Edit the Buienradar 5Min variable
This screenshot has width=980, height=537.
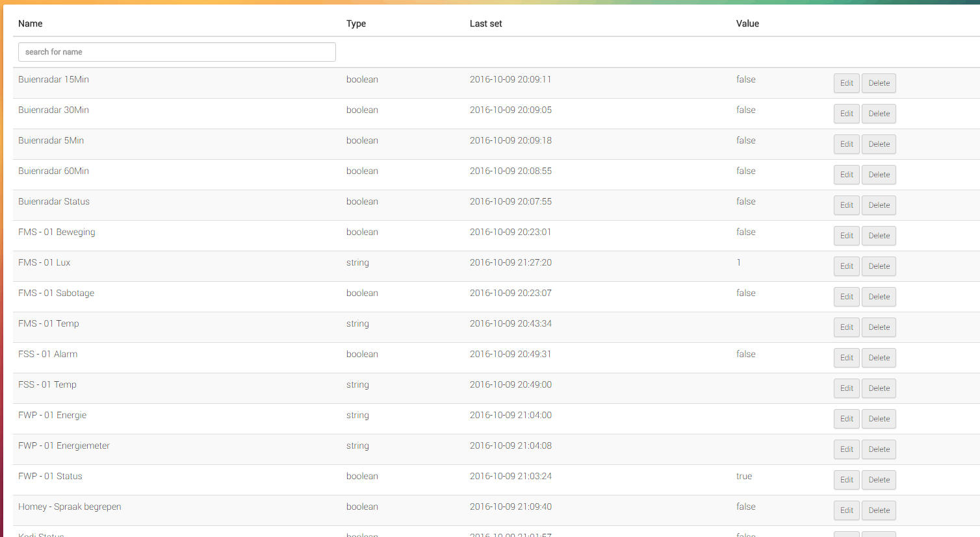point(847,144)
